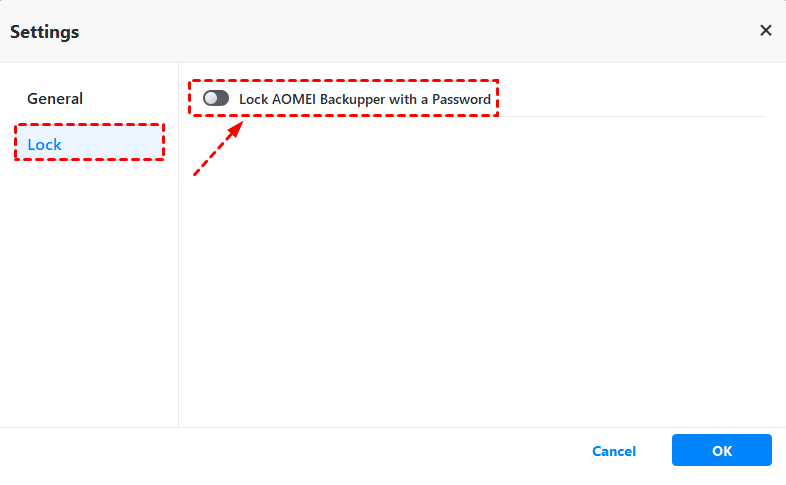Click the "Lock AOMEI Backupper with a Password" label
The height and width of the screenshot is (485, 786).
click(364, 99)
